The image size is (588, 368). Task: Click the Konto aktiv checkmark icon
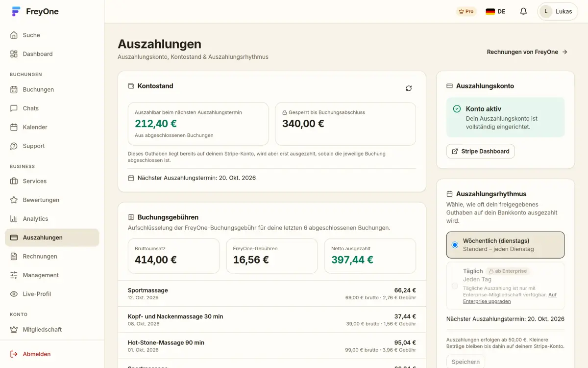pyautogui.click(x=457, y=109)
